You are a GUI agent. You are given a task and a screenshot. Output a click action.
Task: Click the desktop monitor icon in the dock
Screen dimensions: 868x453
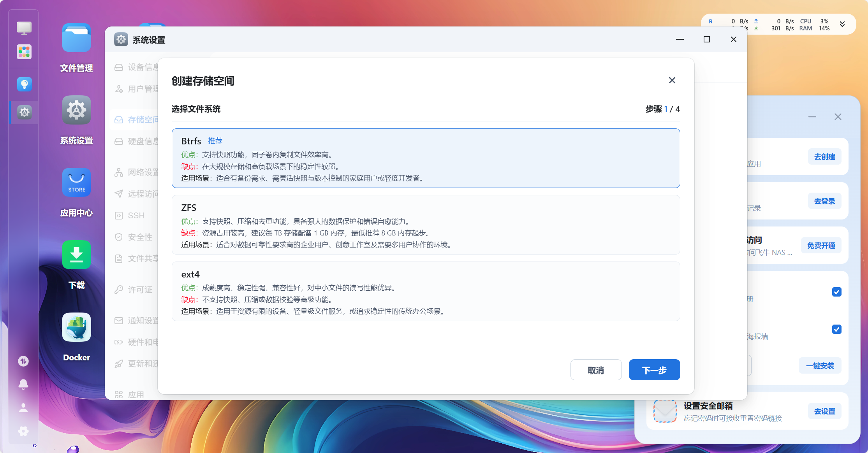tap(24, 28)
